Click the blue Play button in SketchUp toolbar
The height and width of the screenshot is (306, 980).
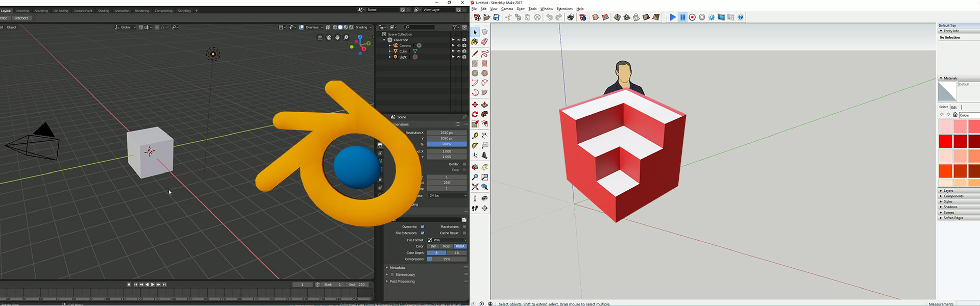point(673,17)
